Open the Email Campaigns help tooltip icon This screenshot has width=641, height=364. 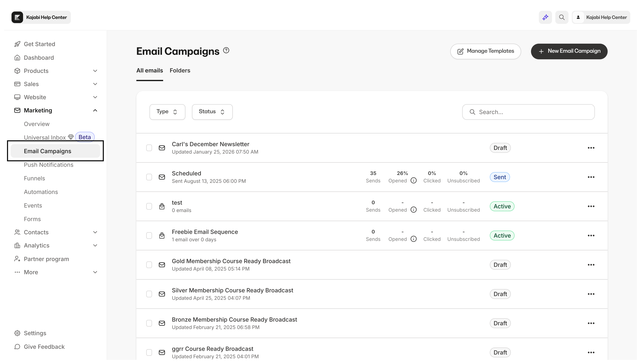pyautogui.click(x=226, y=50)
